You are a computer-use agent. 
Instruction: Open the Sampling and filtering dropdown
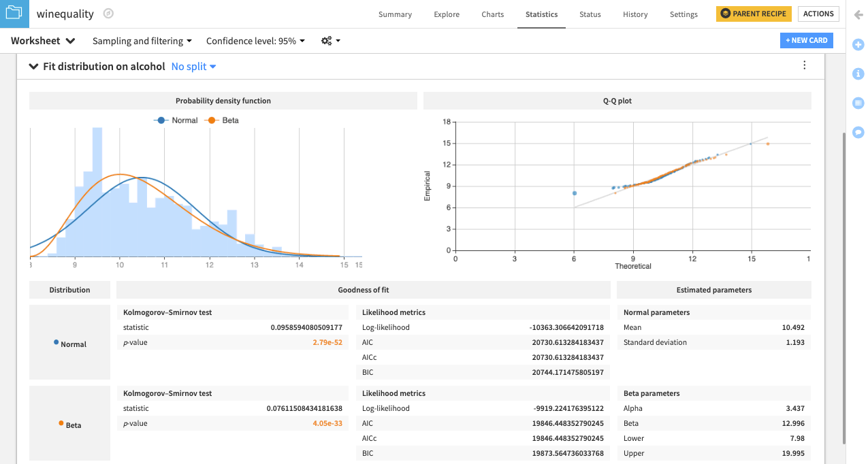point(142,40)
